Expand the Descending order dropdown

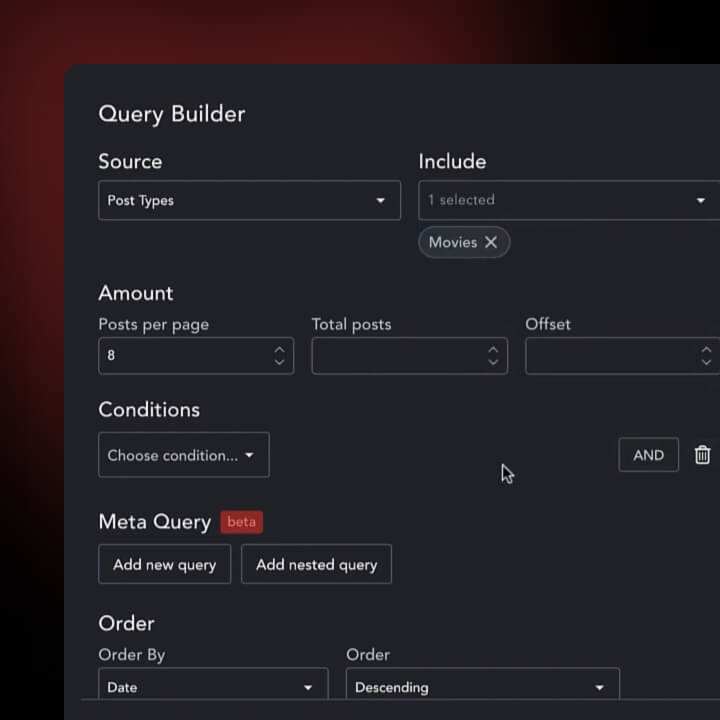[x=482, y=687]
